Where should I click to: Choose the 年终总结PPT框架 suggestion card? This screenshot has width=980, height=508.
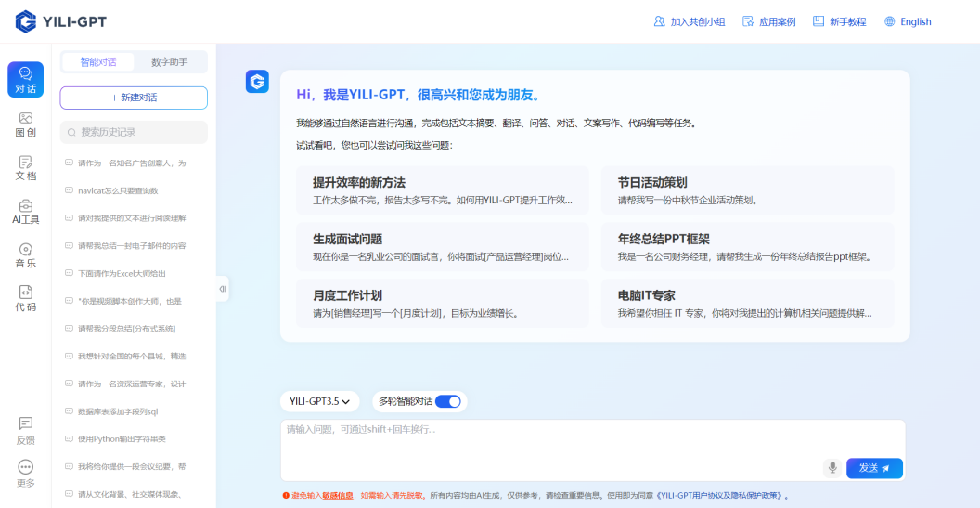(747, 246)
